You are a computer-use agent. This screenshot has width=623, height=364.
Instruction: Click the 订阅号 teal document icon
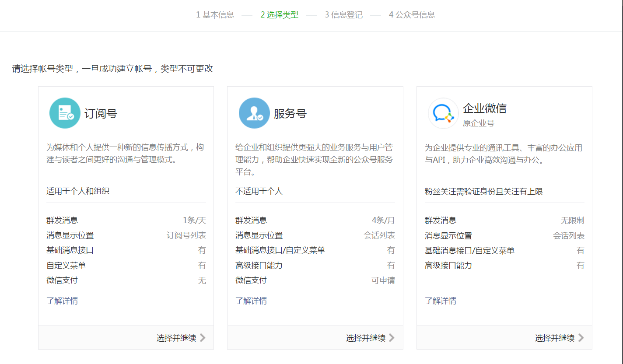(x=65, y=113)
